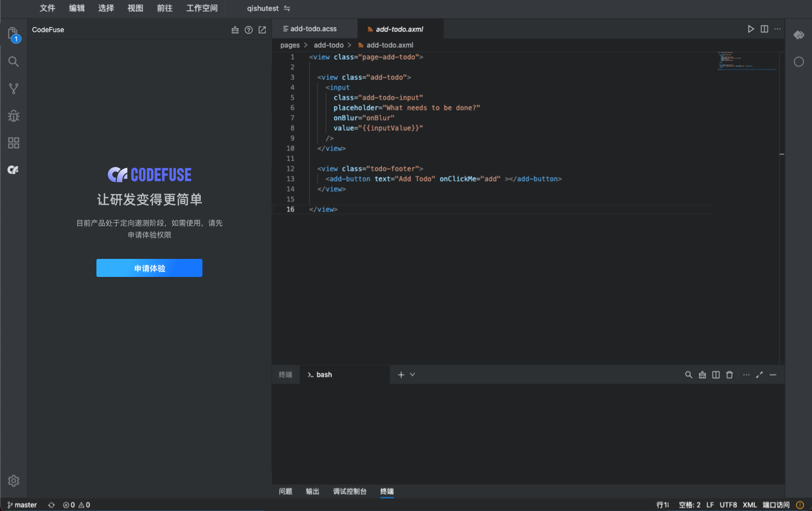Click the add-todo folder breadcrumb

329,45
